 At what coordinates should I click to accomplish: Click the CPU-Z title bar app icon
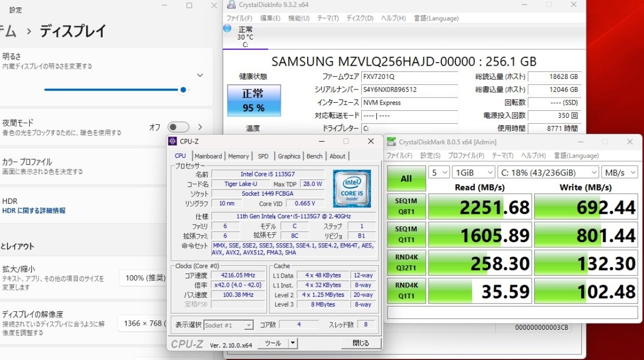172,141
